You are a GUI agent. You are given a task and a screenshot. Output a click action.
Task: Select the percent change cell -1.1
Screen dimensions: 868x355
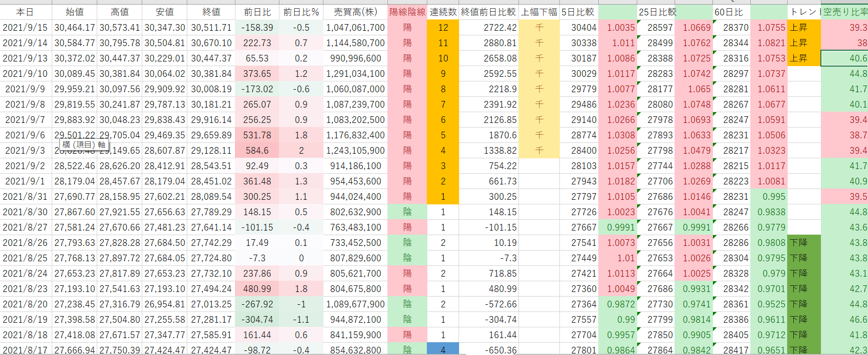[301, 319]
